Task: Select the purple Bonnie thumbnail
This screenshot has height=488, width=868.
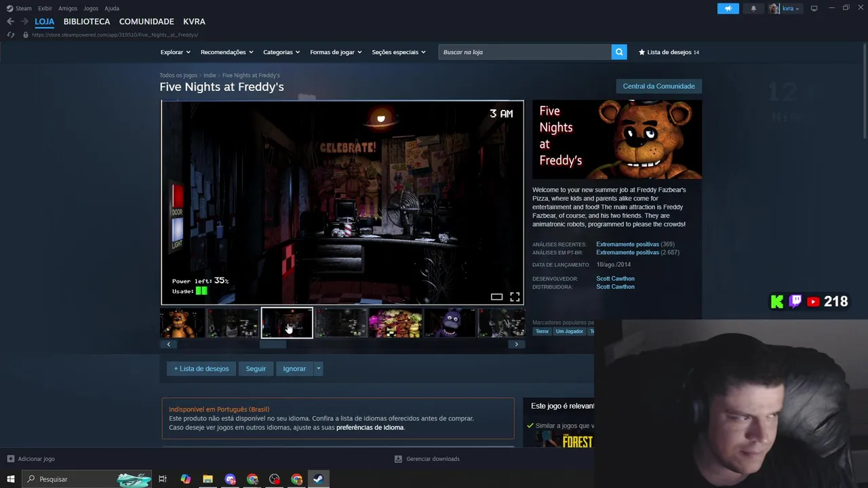Action: [x=450, y=323]
